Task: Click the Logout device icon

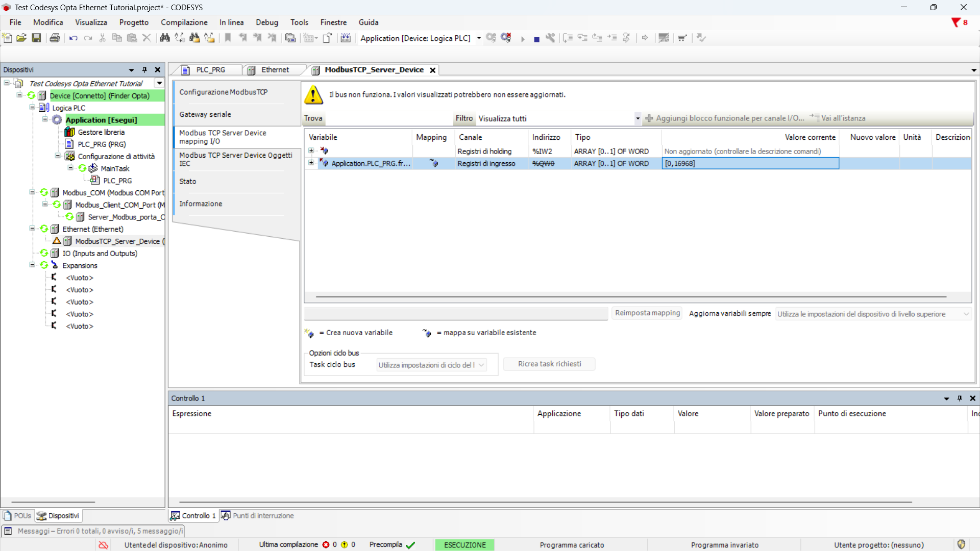Action: [506, 38]
